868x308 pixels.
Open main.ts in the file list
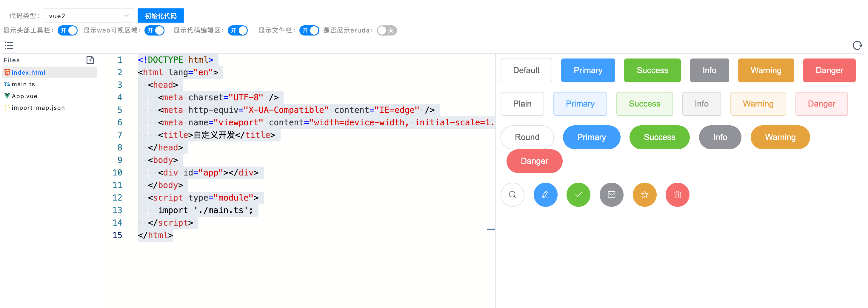point(49,84)
